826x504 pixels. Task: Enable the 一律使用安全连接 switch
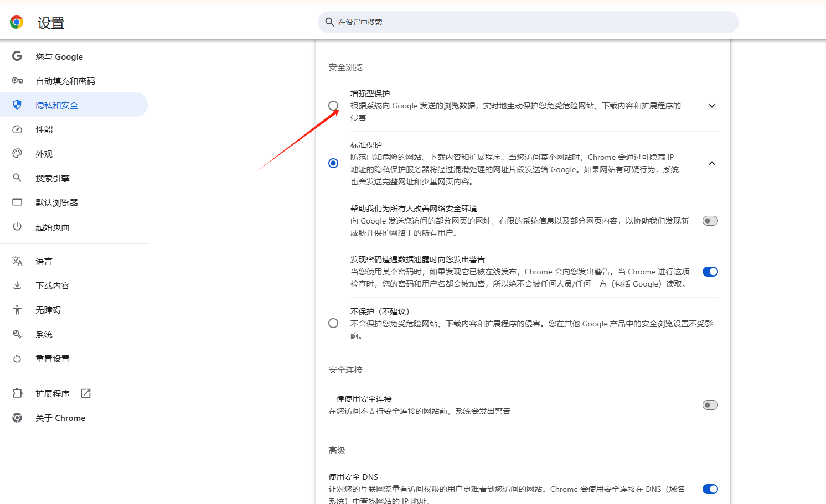pyautogui.click(x=710, y=405)
